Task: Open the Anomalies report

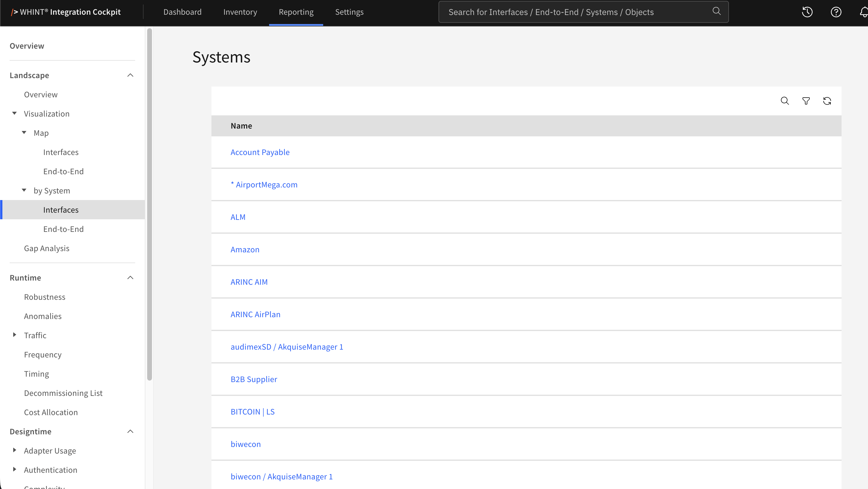Action: (x=43, y=316)
